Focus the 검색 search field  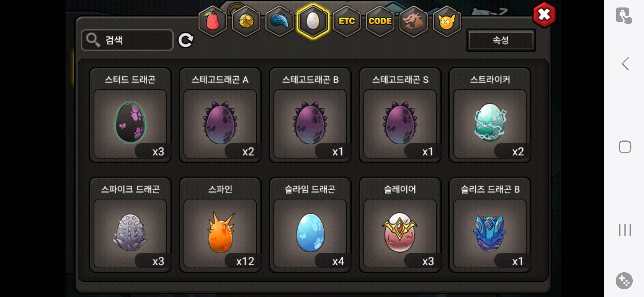[x=127, y=40]
